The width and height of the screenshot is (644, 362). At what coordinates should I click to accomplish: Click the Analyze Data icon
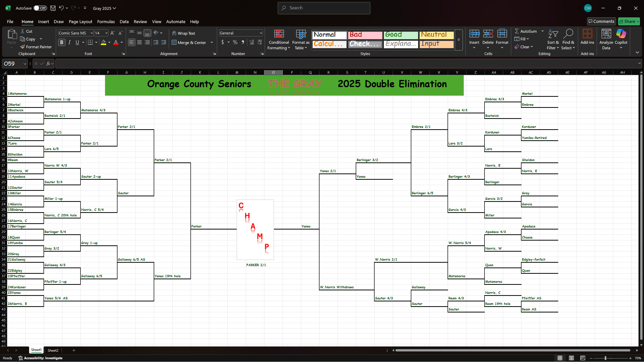[606, 34]
